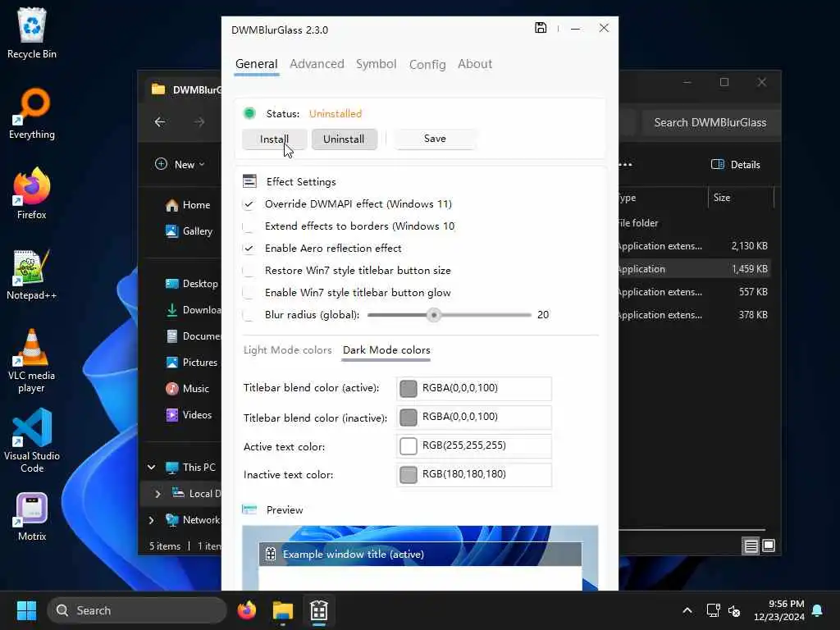Open inactive titlebar blend color swatch
This screenshot has width=840, height=630.
click(x=409, y=418)
